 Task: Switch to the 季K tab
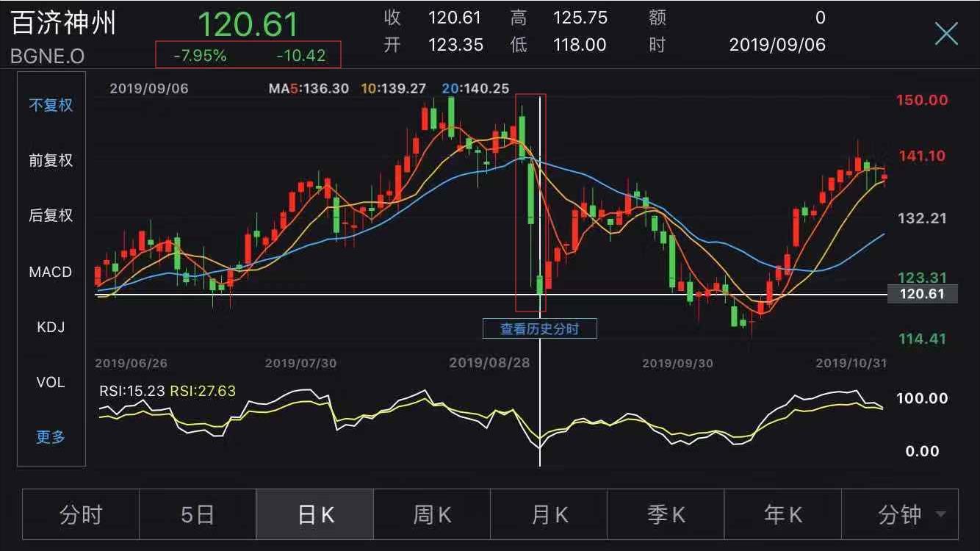tap(666, 514)
